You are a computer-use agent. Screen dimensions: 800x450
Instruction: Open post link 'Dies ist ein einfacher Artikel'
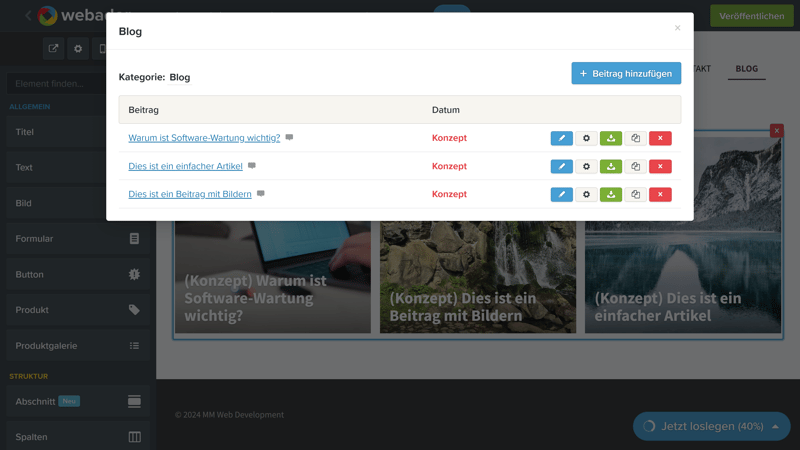pos(185,166)
